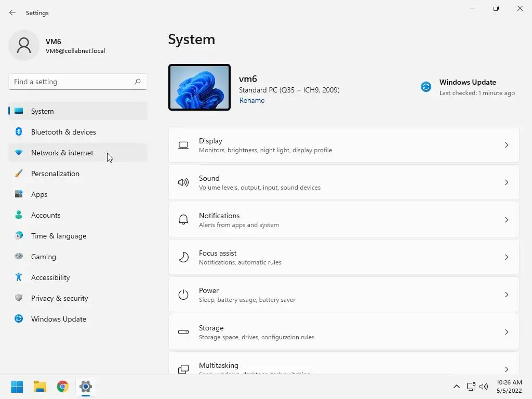Screen dimensions: 532x399
Task: Click the globe-clock icon beside Time & language
Action: pos(19,235)
